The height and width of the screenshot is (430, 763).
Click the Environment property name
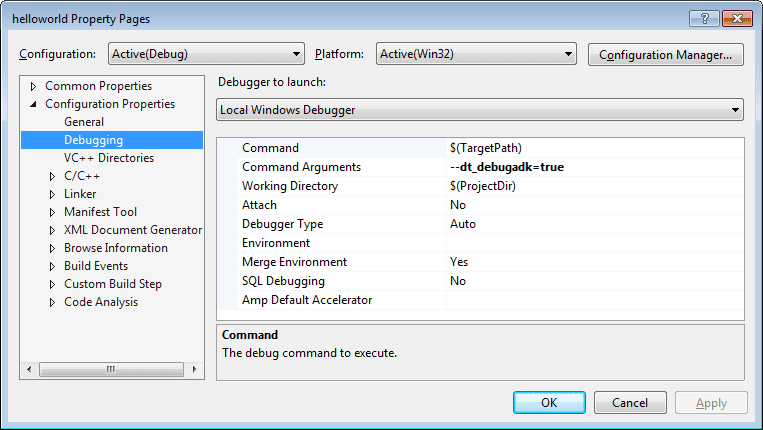click(275, 243)
